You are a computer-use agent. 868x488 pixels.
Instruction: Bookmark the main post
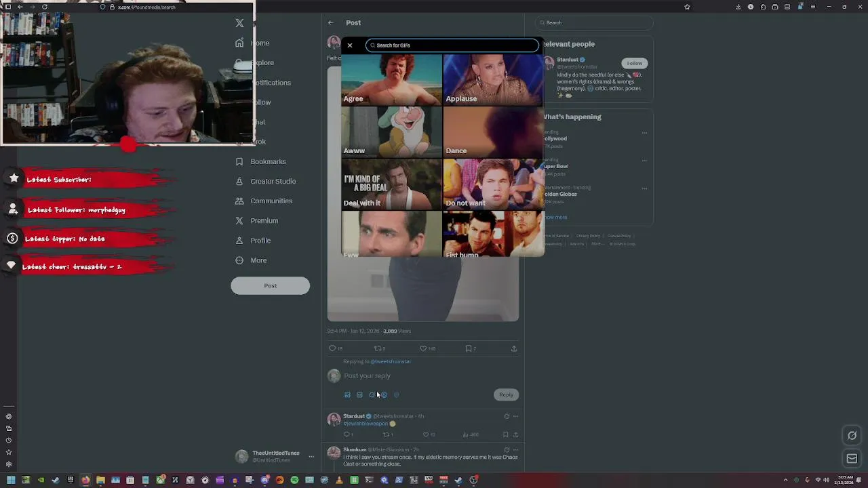469,348
